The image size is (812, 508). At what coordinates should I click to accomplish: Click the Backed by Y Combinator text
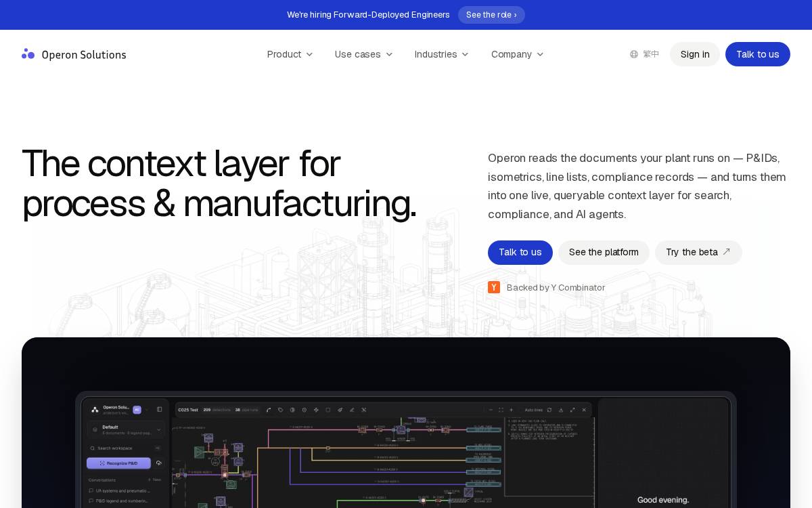point(556,287)
